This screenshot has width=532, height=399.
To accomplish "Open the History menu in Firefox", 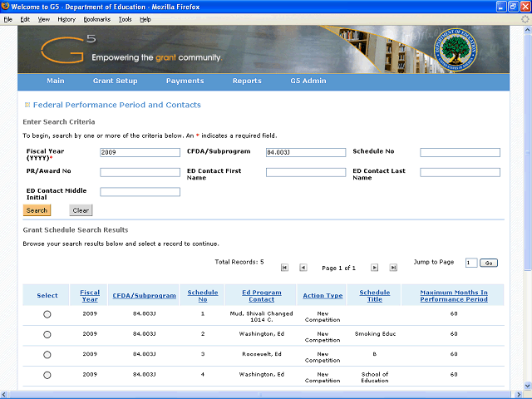I will pyautogui.click(x=66, y=18).
